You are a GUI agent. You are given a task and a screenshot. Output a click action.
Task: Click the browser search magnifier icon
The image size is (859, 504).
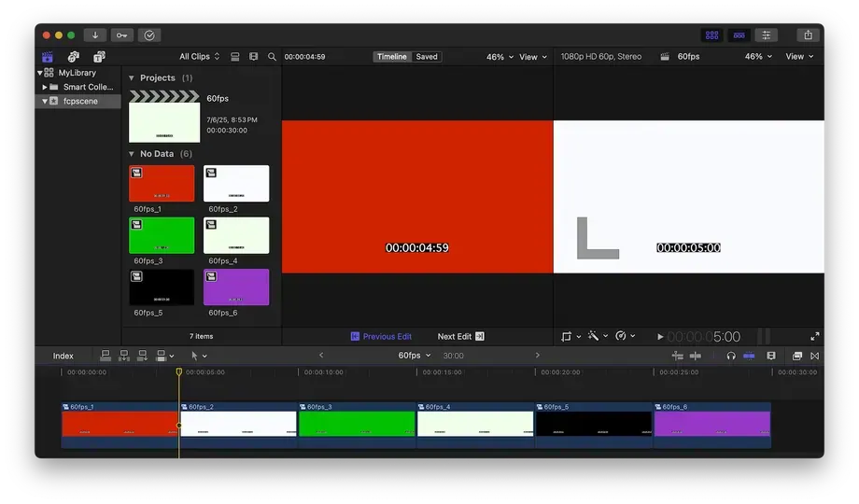click(x=272, y=56)
